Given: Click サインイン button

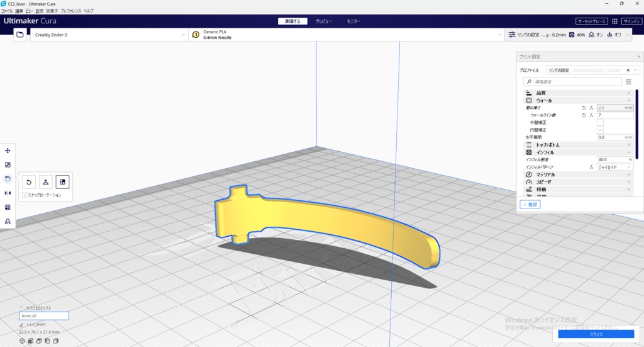Looking at the screenshot, I should (631, 21).
